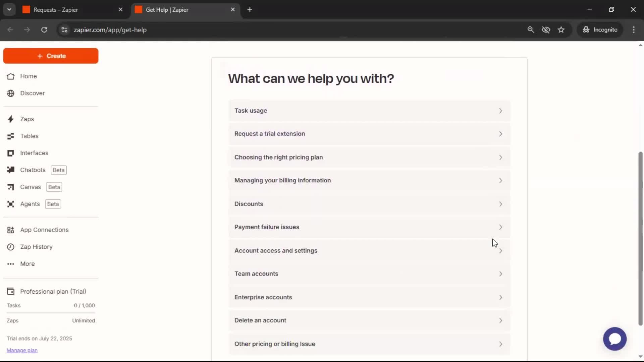Close the Requests – Zapier tab
The width and height of the screenshot is (644, 362).
tap(121, 10)
